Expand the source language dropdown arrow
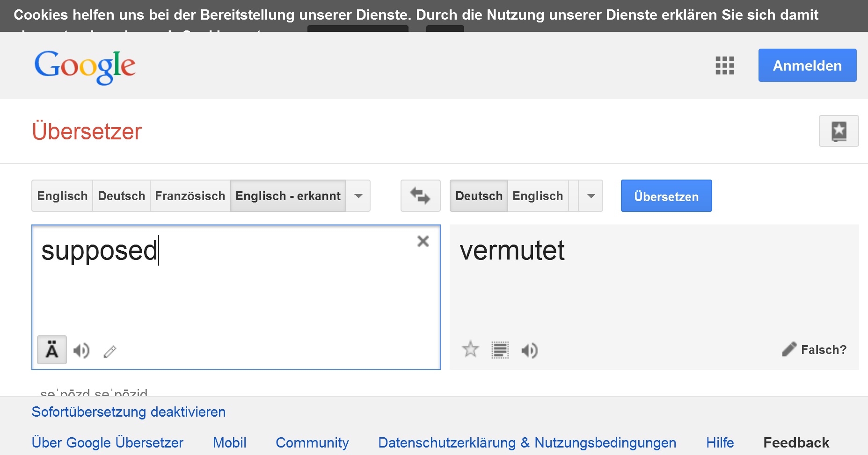Image resolution: width=868 pixels, height=455 pixels. (358, 196)
